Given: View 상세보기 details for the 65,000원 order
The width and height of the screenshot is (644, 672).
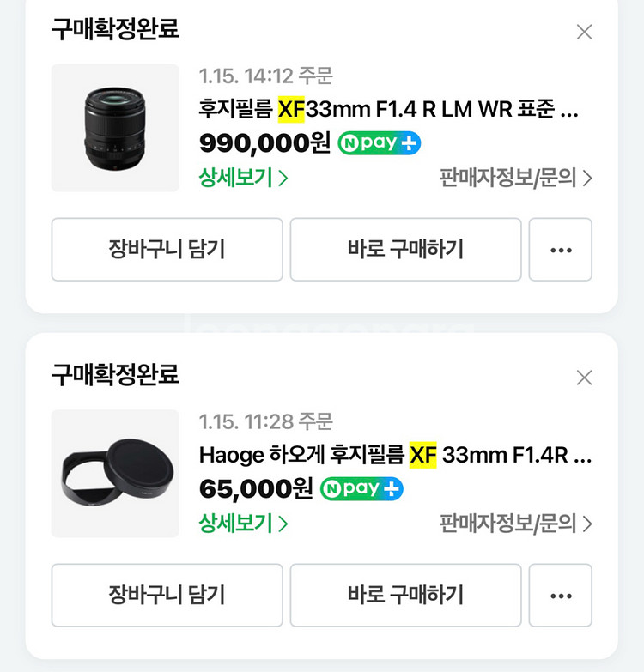Looking at the screenshot, I should pyautogui.click(x=243, y=524).
